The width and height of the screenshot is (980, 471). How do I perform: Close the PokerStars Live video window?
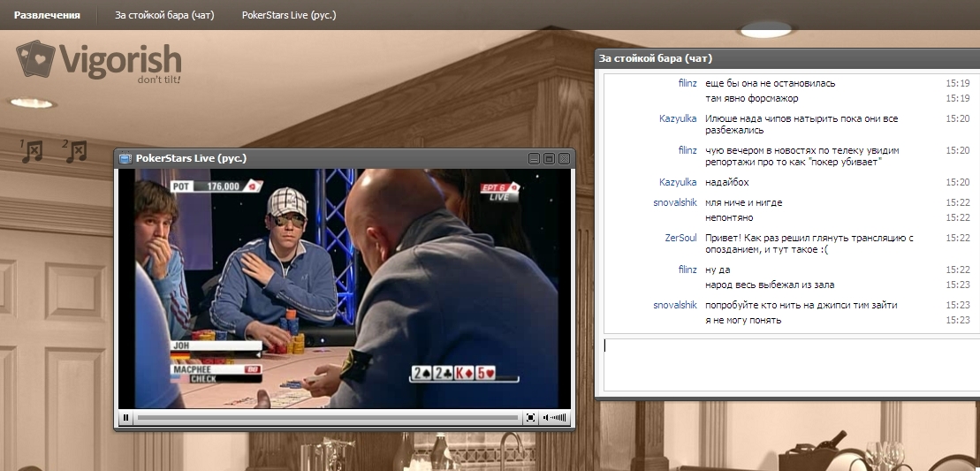click(x=563, y=158)
